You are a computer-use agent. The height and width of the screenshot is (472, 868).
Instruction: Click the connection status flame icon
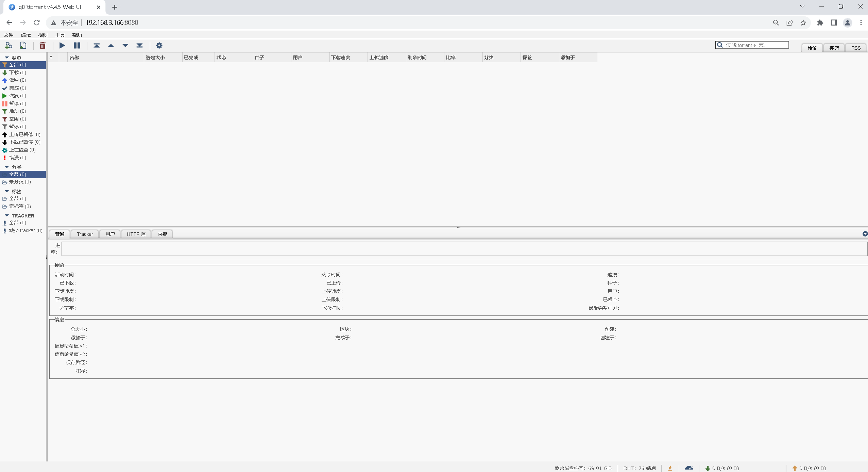[670, 468]
